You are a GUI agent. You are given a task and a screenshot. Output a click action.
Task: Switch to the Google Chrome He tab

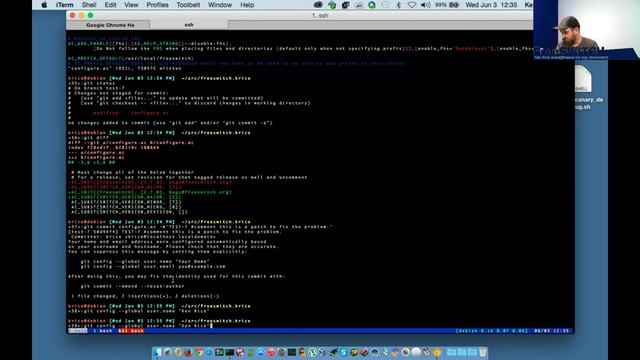point(110,25)
